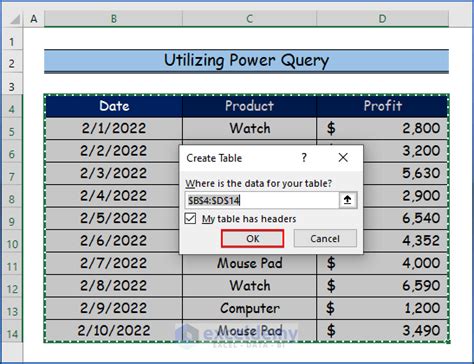The image size is (474, 364).
Task: Select profit value 4,352
Action: [x=406, y=241]
